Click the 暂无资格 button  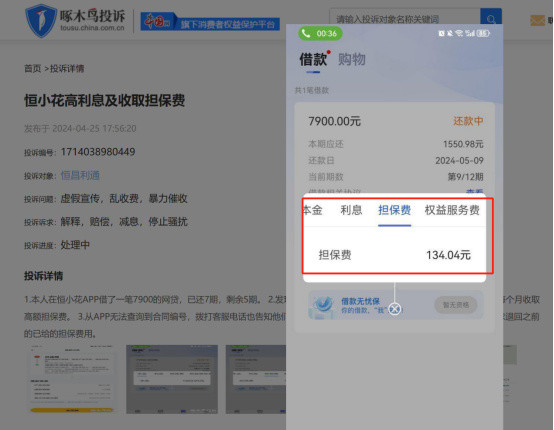tap(455, 305)
